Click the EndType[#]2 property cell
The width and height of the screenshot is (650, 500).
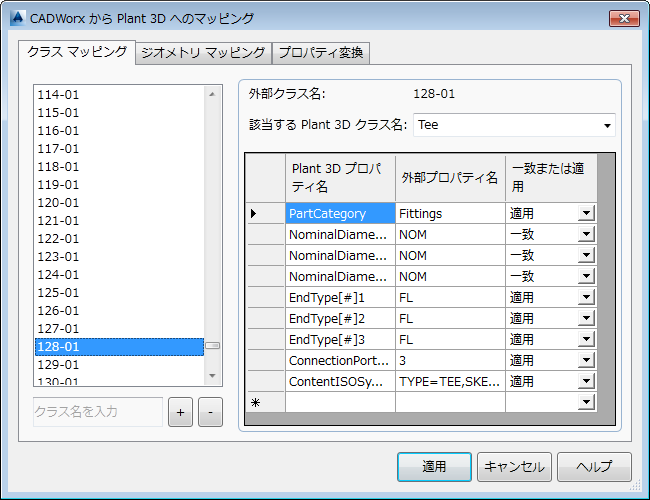340,318
